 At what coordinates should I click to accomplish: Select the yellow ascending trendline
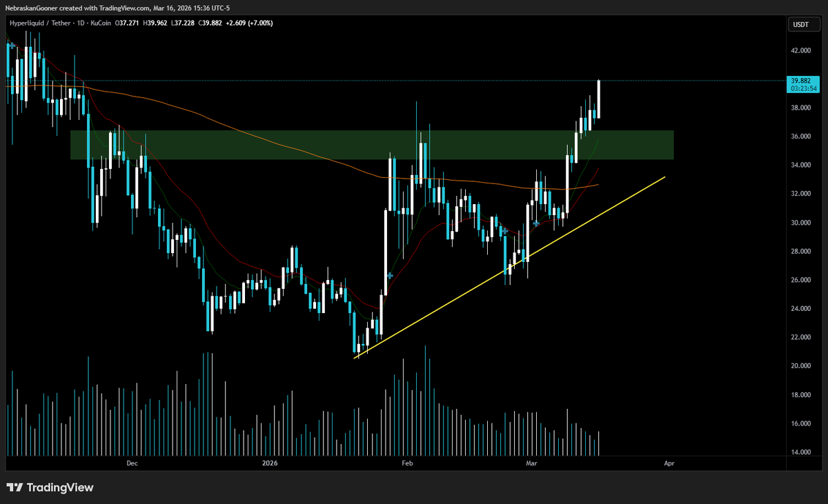click(511, 267)
